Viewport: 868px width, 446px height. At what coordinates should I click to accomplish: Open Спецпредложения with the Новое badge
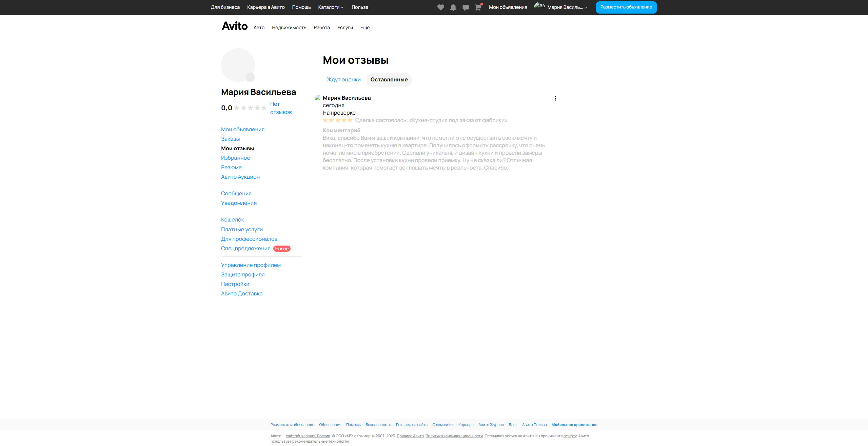pos(246,249)
